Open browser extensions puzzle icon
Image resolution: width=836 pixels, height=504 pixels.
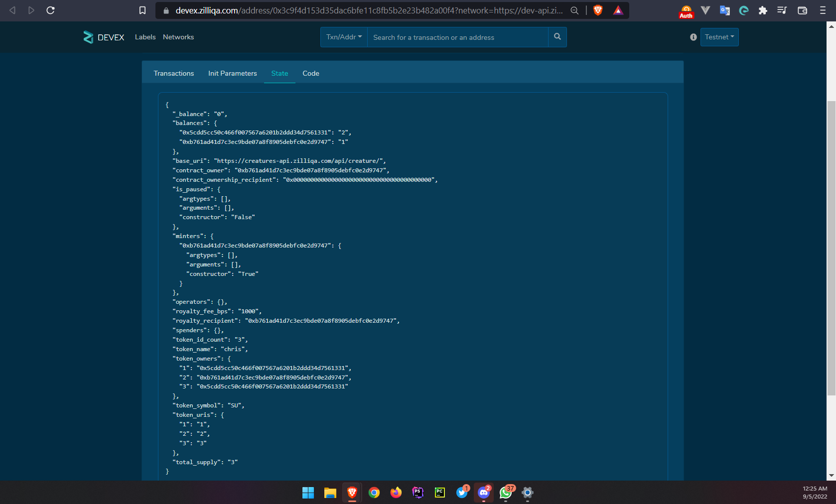pos(763,10)
